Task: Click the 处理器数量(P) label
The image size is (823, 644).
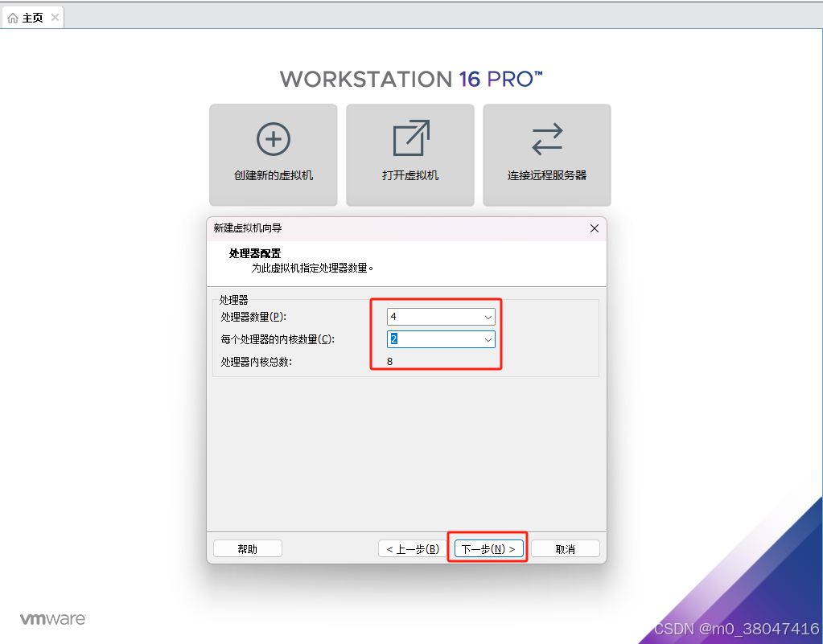Action: (253, 317)
